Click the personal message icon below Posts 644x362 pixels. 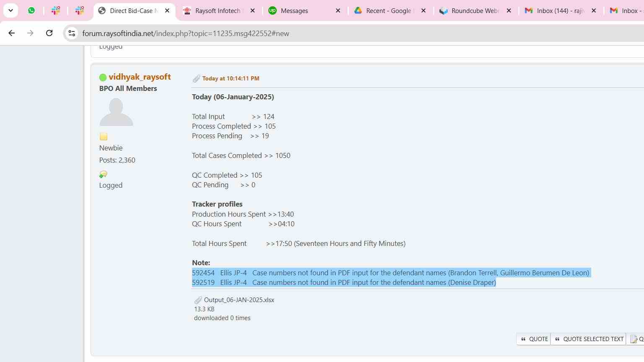pyautogui.click(x=103, y=174)
